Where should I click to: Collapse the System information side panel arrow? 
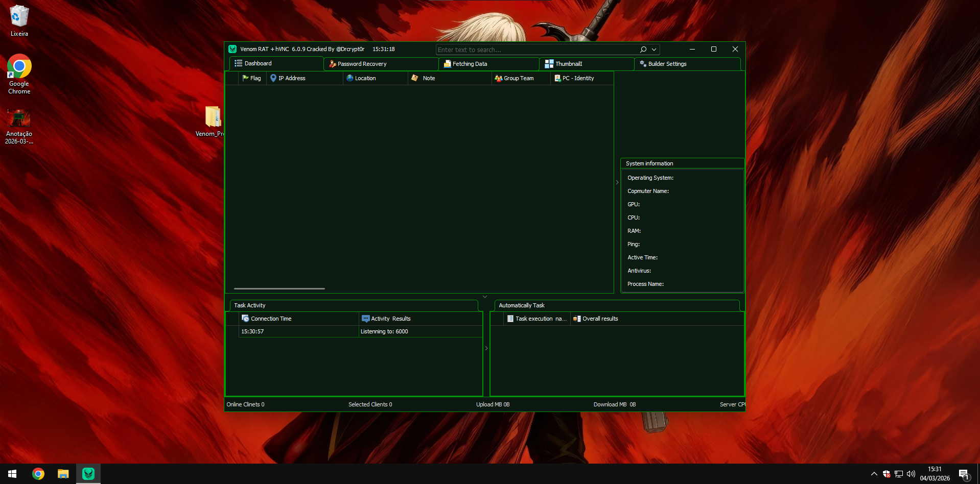[617, 182]
